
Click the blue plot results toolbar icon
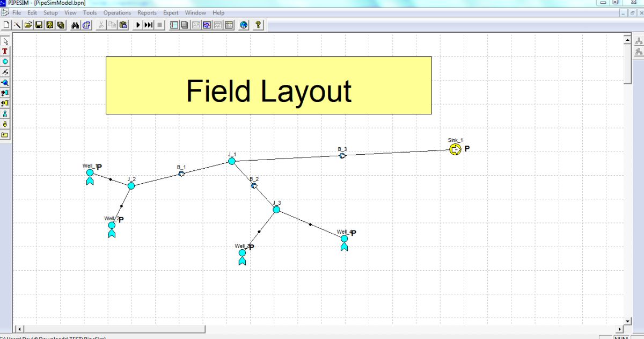(207, 25)
